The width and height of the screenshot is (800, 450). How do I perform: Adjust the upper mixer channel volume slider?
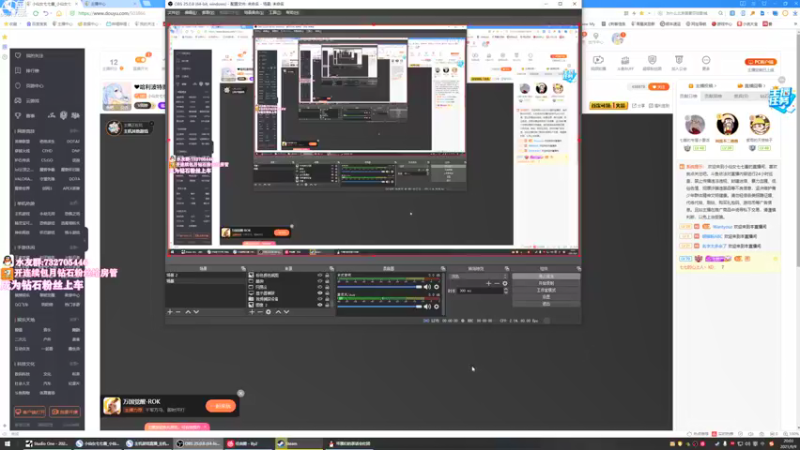[380, 287]
